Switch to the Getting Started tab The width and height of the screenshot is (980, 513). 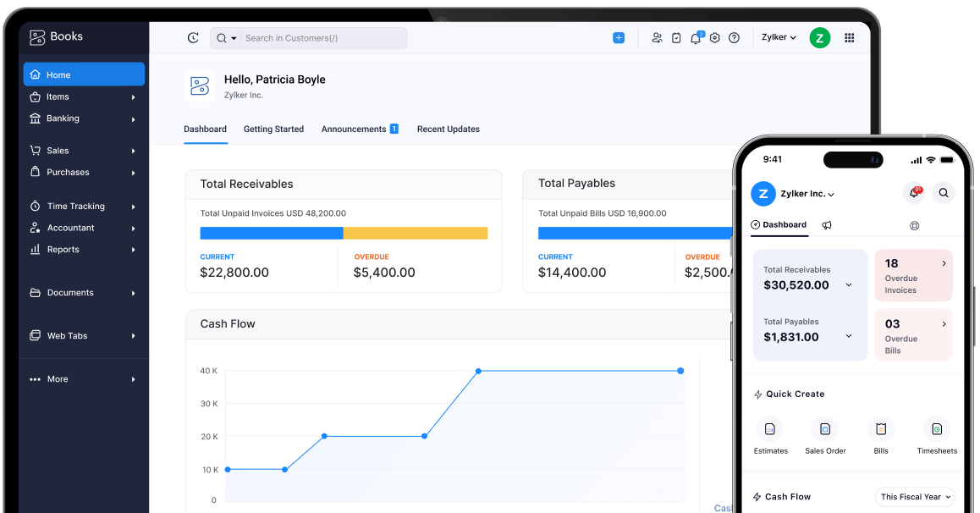coord(273,129)
